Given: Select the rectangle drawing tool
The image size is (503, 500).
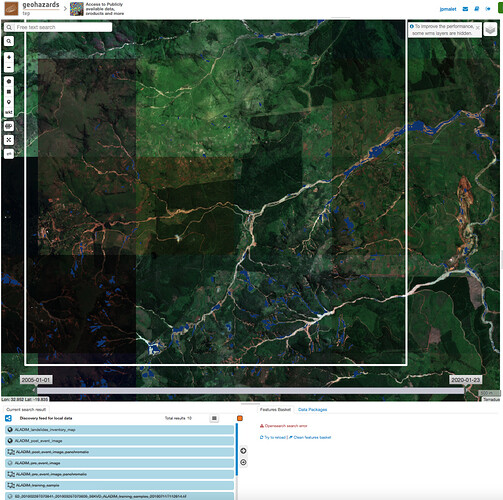Looking at the screenshot, I should (x=9, y=92).
